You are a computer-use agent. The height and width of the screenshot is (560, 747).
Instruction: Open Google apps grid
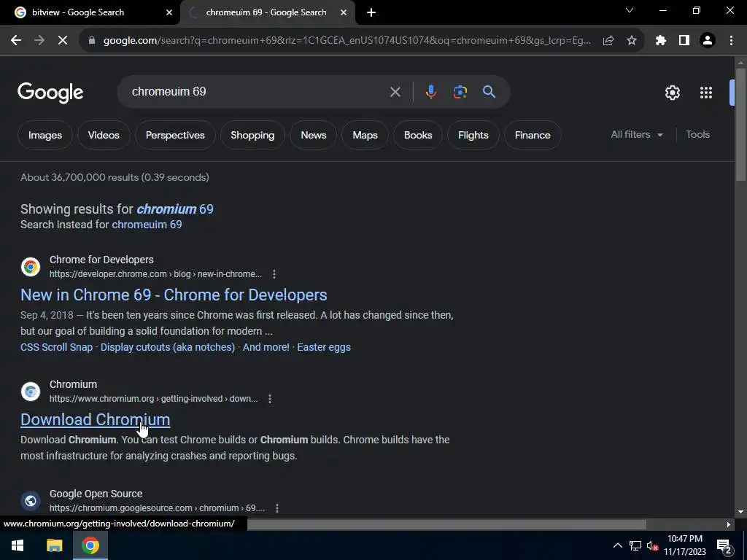(x=706, y=93)
